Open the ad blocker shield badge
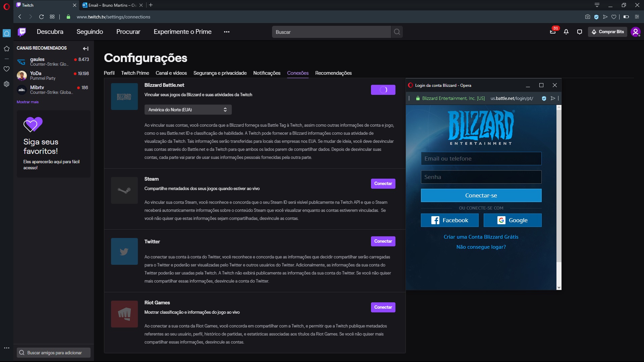The height and width of the screenshot is (362, 644). tap(597, 17)
